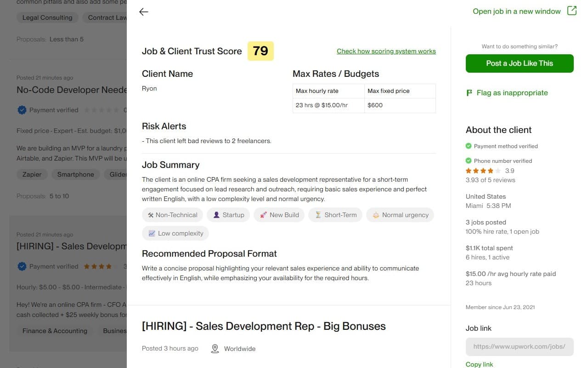Click the Legal Consulting tag

click(x=47, y=17)
